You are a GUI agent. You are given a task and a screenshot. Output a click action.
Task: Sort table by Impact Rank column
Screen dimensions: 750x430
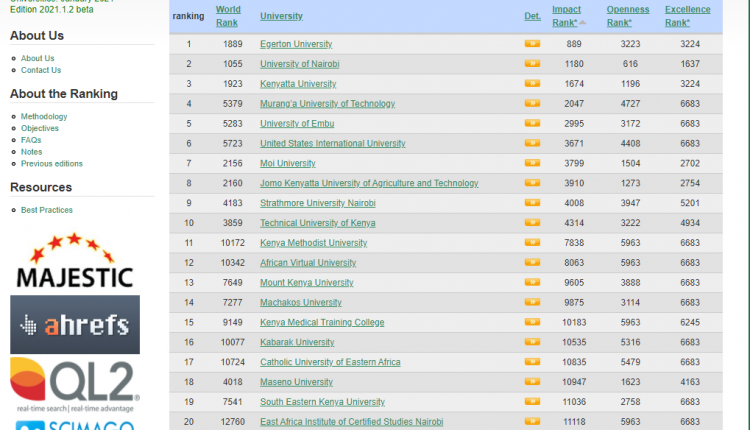click(x=566, y=16)
